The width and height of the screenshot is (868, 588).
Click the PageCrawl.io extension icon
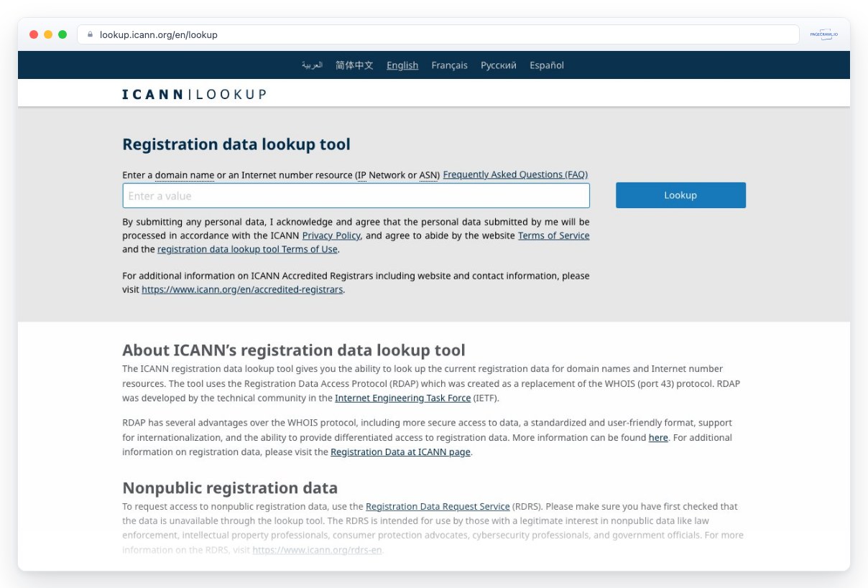[x=823, y=34]
